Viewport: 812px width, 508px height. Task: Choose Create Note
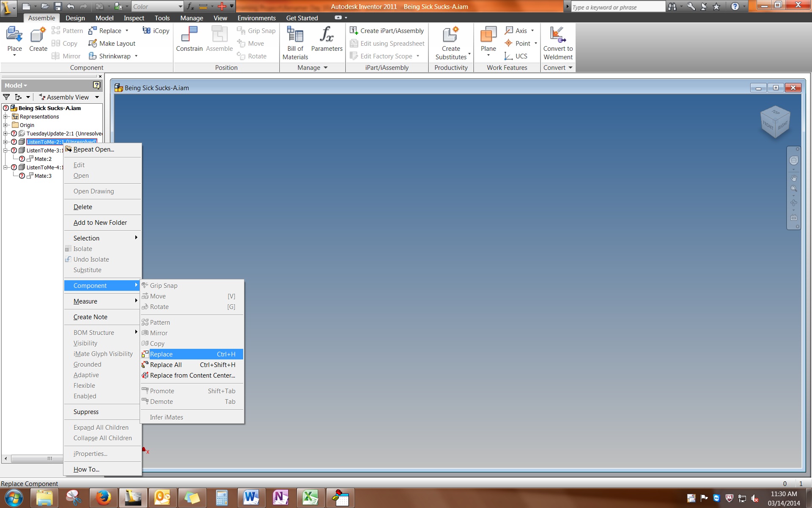(102, 317)
